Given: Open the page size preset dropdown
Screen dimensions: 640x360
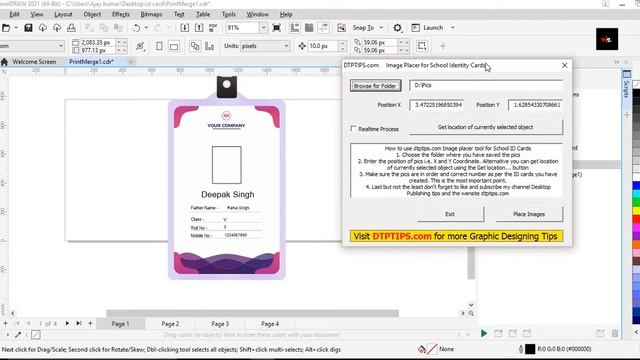Looking at the screenshot, I should pos(61,46).
